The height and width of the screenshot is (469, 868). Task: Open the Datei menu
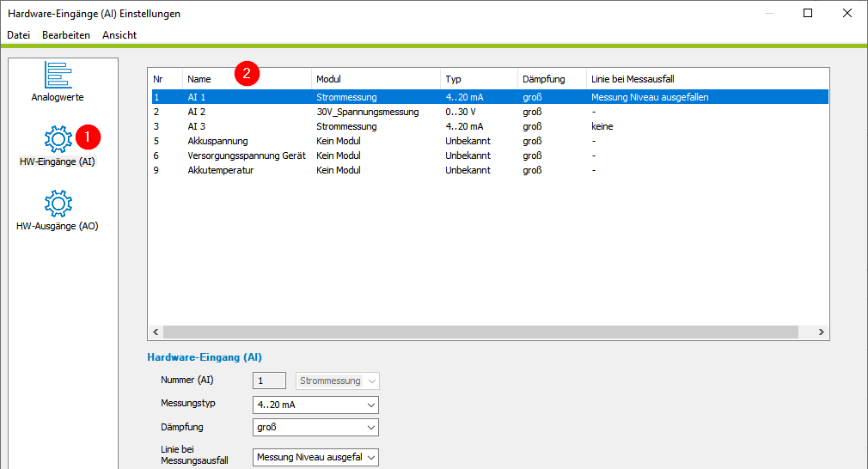point(18,35)
